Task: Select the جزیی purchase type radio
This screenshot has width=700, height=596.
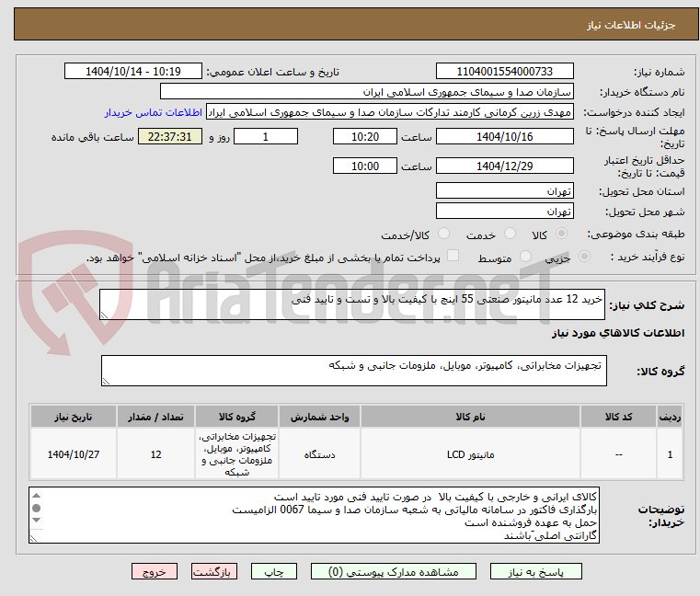Action: tap(584, 257)
